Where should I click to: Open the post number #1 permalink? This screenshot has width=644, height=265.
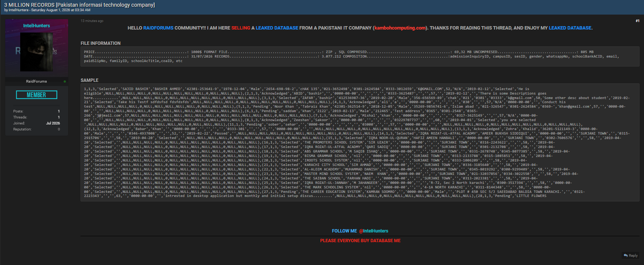click(x=637, y=21)
